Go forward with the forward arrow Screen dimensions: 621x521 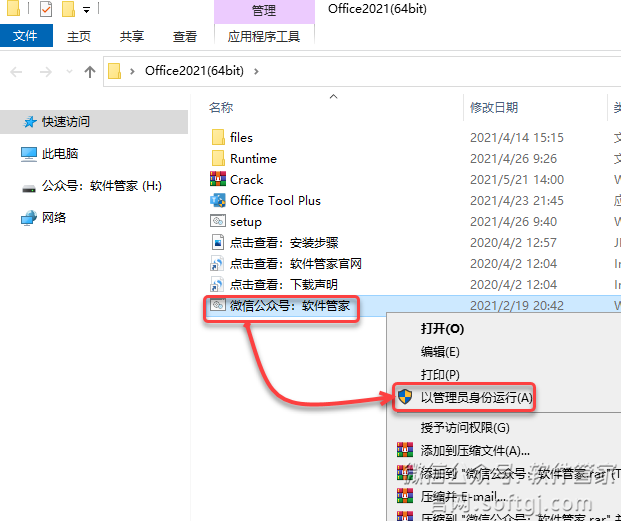click(46, 72)
